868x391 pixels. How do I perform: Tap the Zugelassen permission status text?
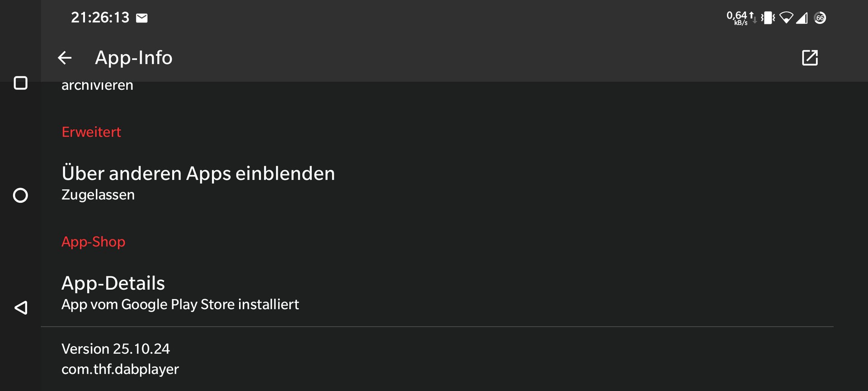[x=98, y=195]
